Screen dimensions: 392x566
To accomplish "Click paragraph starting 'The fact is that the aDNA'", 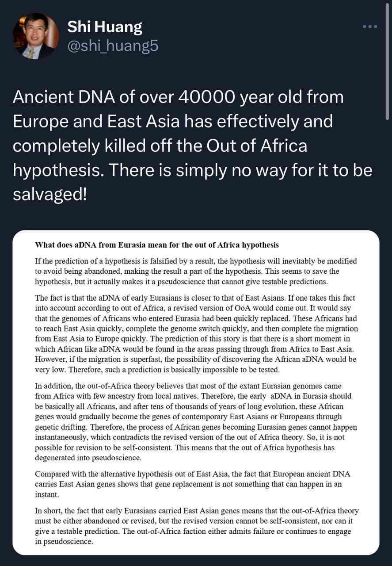I will coord(196,332).
